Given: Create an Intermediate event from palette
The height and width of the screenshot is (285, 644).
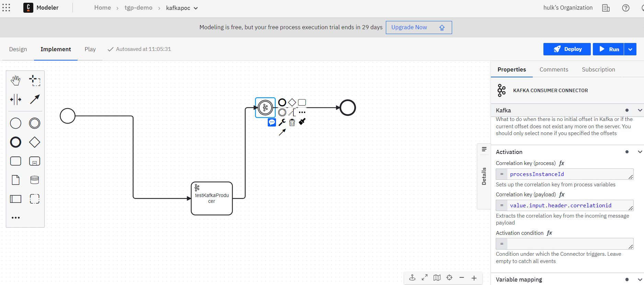Looking at the screenshot, I should click(x=35, y=123).
